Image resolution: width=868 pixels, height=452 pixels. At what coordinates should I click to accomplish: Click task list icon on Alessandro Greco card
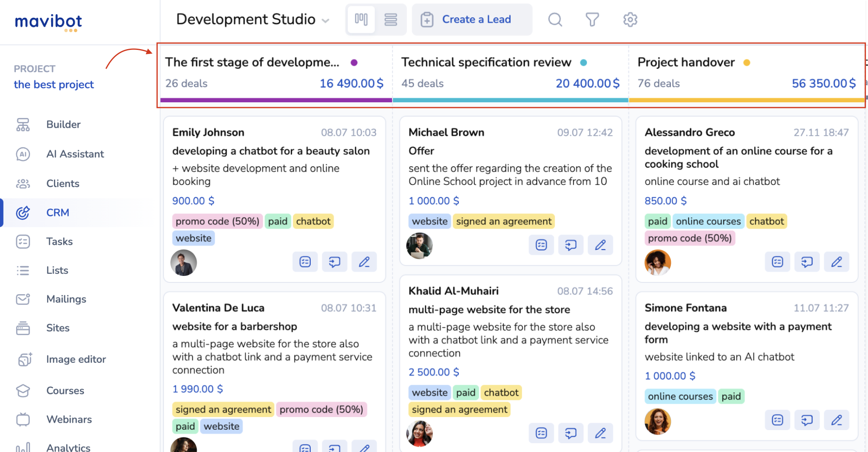777,262
